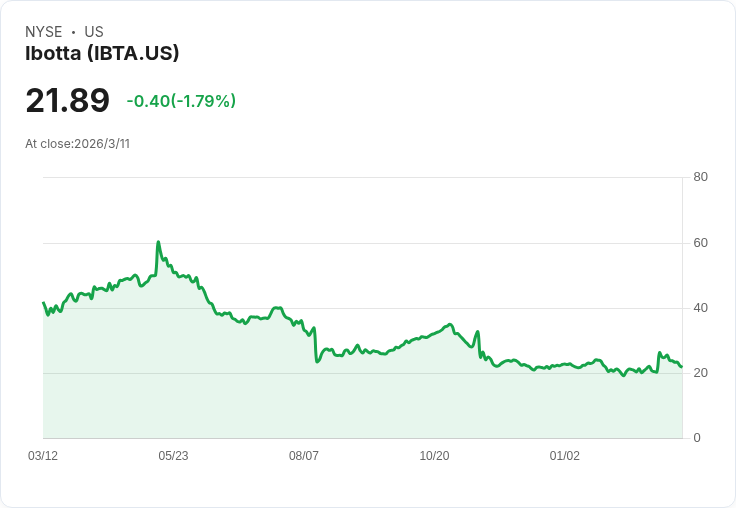
Task: Click the 40 value on the price axis
Action: tap(701, 308)
